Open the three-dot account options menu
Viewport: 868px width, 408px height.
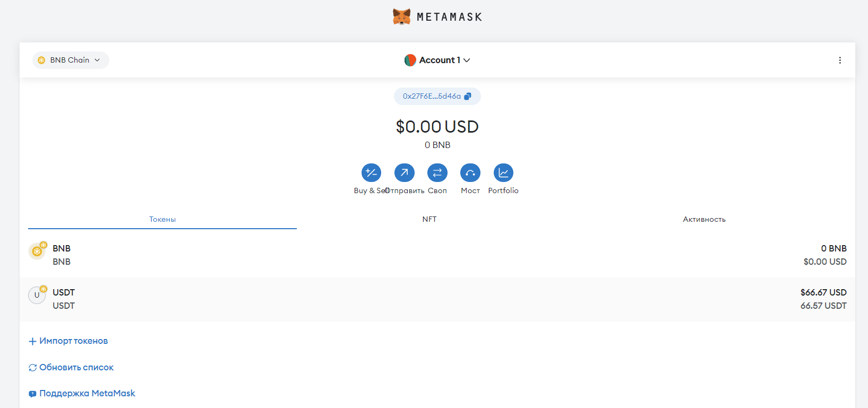click(840, 60)
